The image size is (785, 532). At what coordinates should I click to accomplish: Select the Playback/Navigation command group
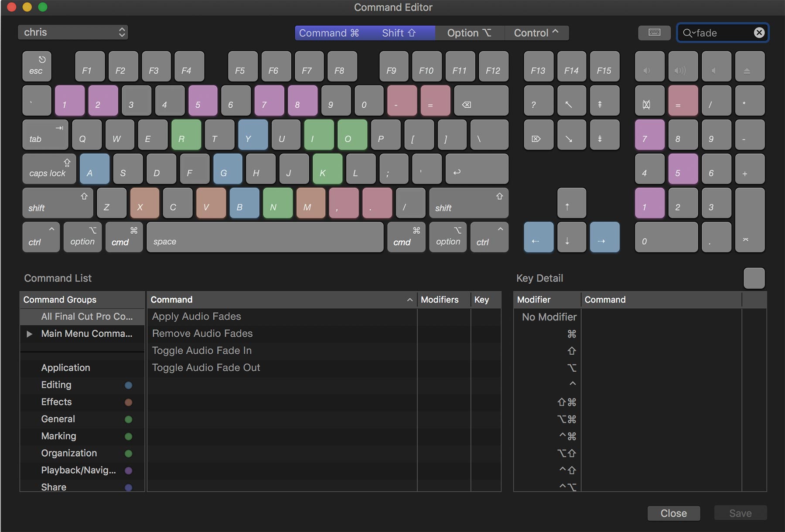pos(82,471)
